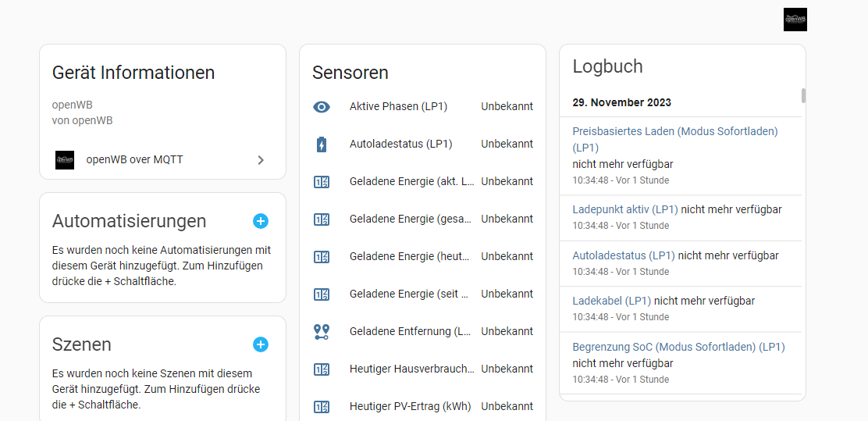The height and width of the screenshot is (421, 868).
Task: Click the Logbuch panel scrollbar
Action: [803, 95]
